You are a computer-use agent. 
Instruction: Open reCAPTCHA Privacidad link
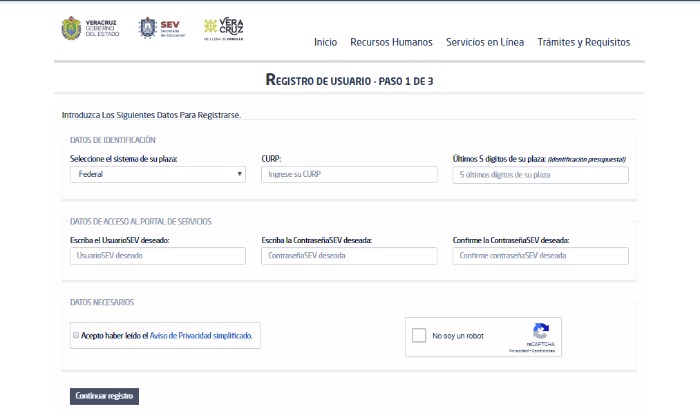click(519, 351)
